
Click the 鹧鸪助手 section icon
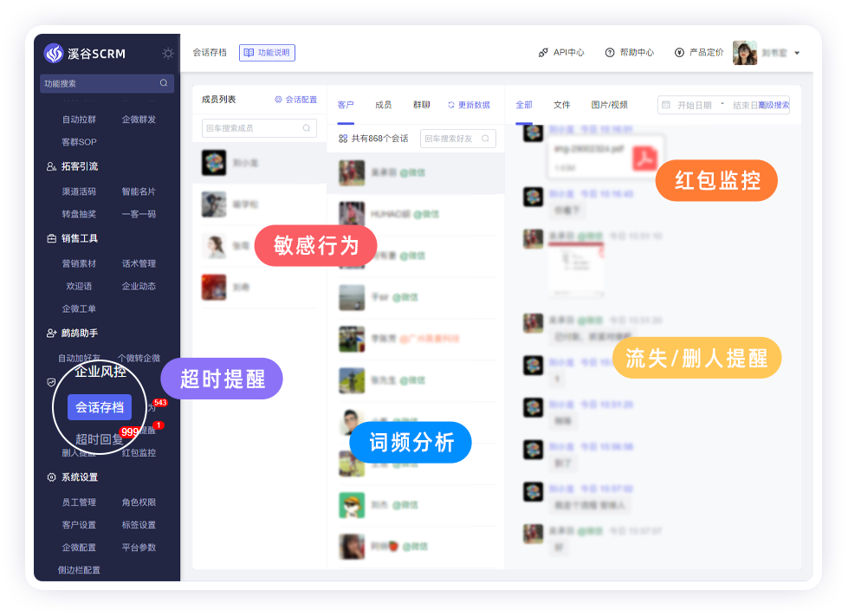[x=51, y=333]
